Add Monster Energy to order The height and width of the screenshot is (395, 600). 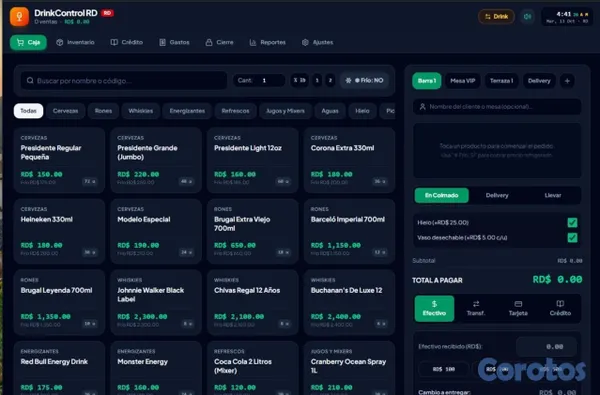(156, 368)
